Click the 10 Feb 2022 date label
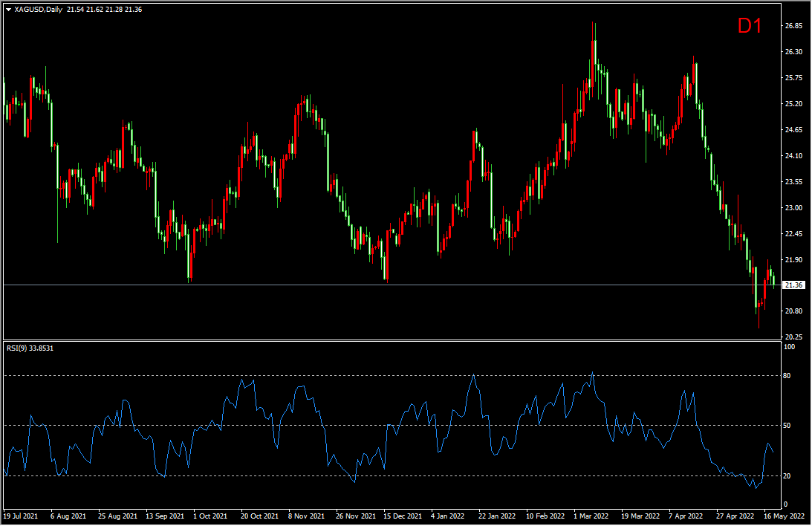Screen dimensions: 812x526 545,516
